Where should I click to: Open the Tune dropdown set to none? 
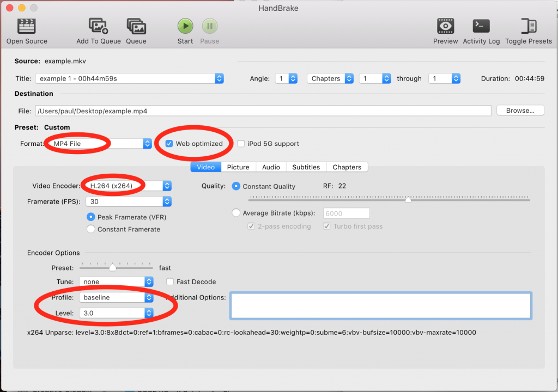click(x=117, y=281)
